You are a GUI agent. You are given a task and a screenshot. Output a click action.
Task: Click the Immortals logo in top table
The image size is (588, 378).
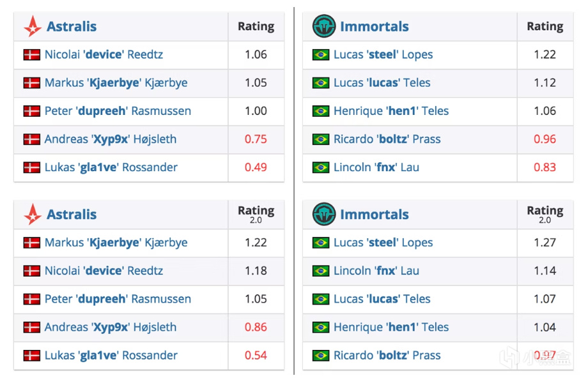coord(324,26)
